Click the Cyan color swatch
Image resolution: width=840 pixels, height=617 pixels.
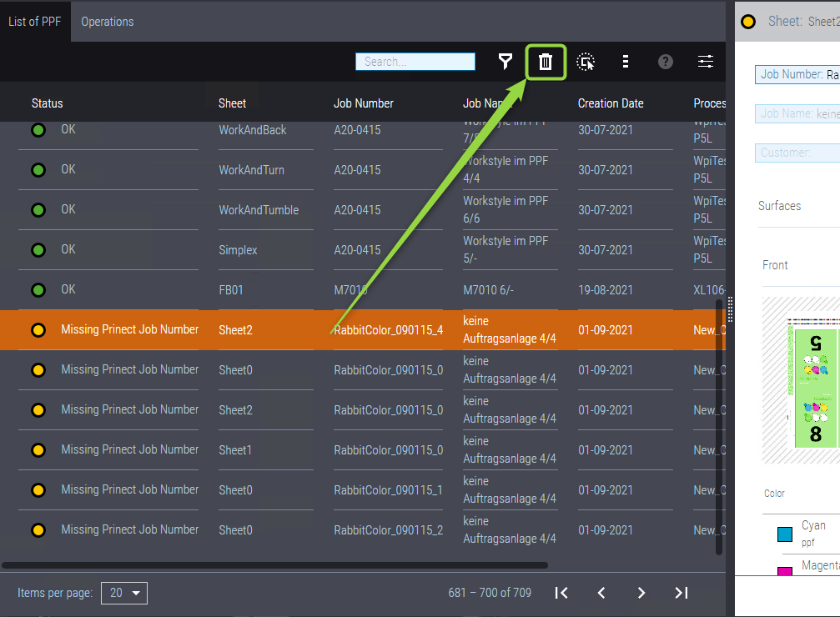click(x=784, y=534)
